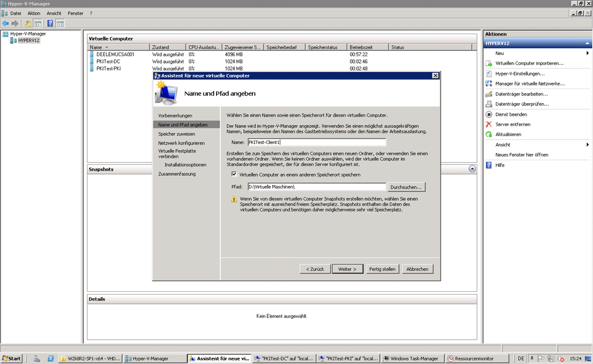Click the Abbrechen button

417,269
